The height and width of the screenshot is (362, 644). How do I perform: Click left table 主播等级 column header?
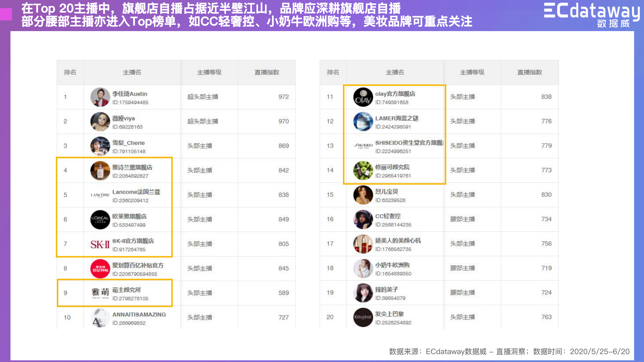pyautogui.click(x=209, y=72)
